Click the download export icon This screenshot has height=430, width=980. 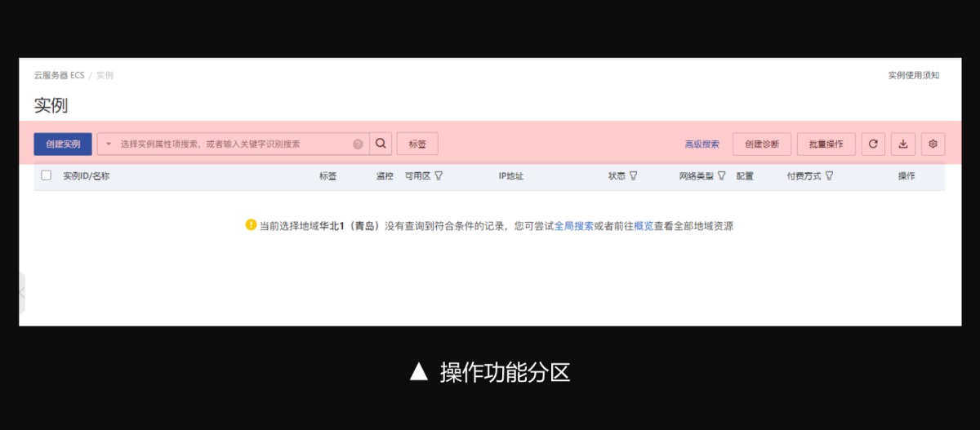click(x=903, y=144)
